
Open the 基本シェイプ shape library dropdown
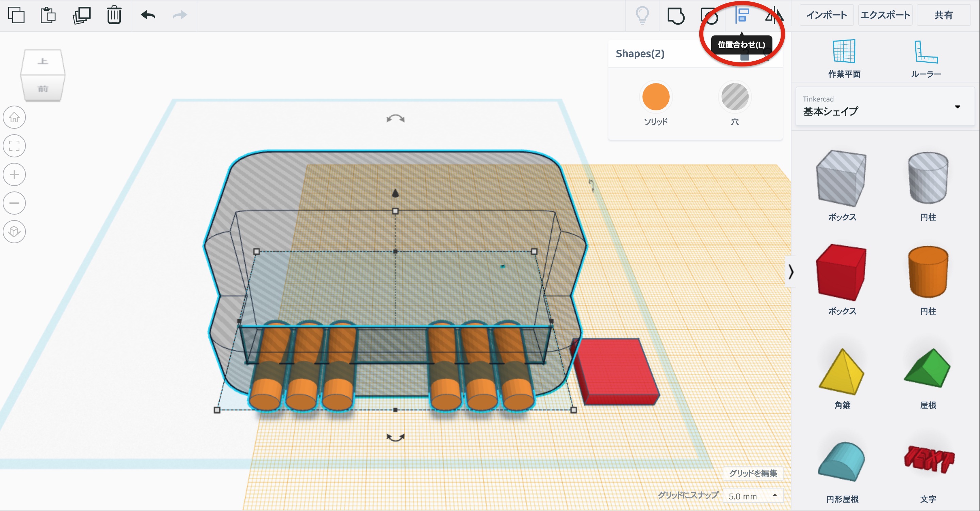(884, 107)
